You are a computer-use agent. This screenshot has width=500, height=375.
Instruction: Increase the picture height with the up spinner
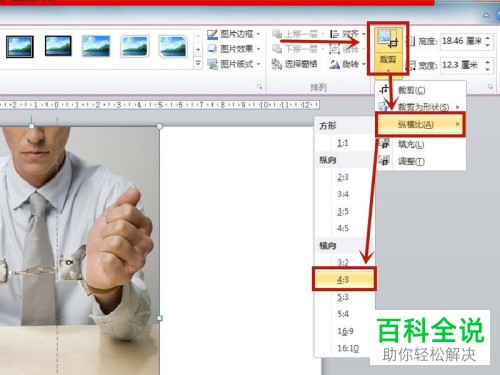pos(488,38)
